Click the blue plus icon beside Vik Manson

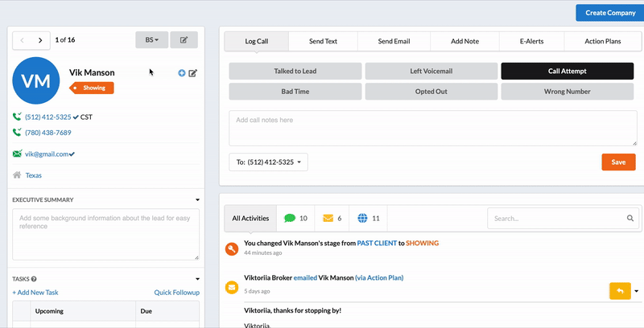tap(182, 73)
